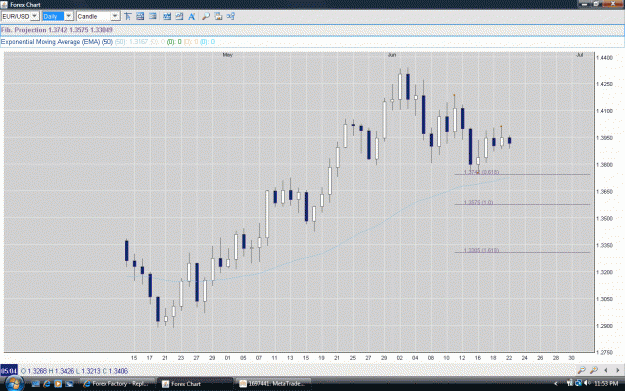
Task: Click Switch between windows quick launch icon
Action: (x=69, y=384)
